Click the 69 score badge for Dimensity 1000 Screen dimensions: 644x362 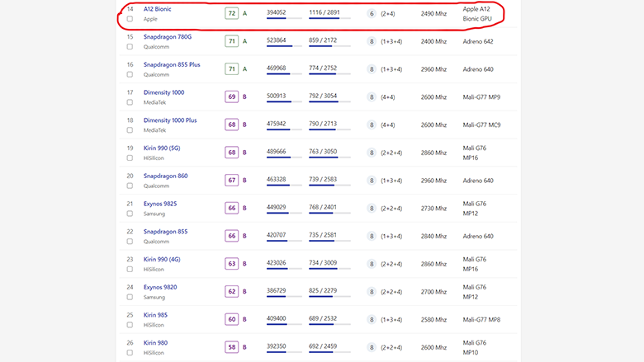tap(231, 97)
